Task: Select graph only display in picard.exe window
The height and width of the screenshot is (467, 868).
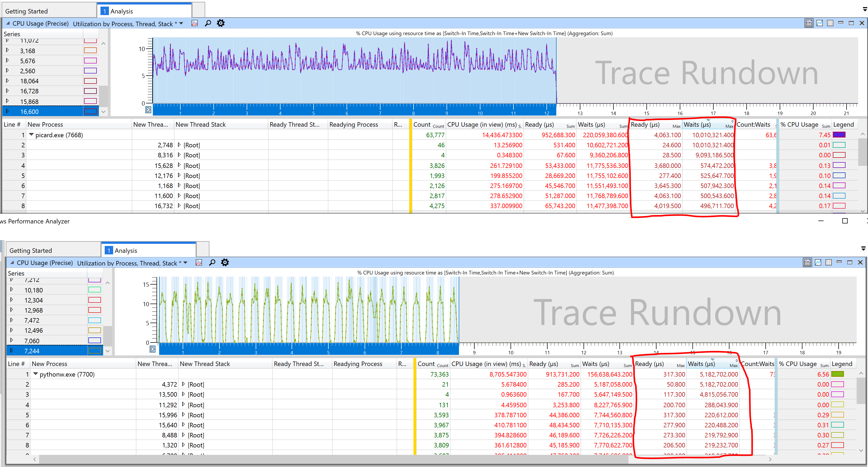Action: tap(819, 23)
